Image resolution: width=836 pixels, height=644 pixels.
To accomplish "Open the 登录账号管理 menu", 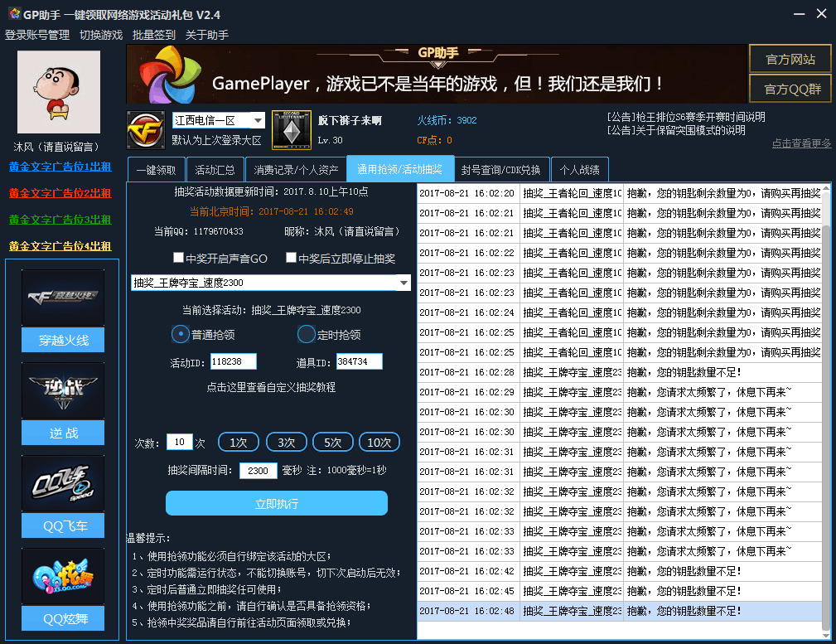I will (x=37, y=35).
